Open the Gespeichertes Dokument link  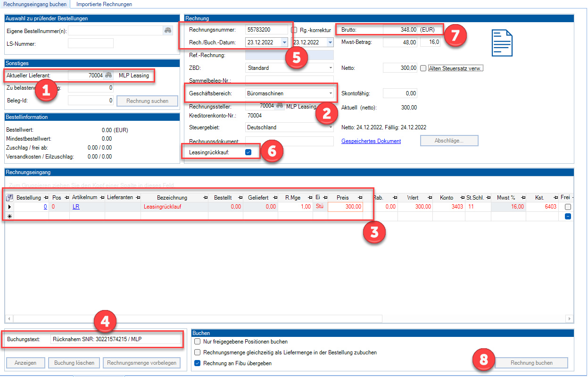(371, 141)
